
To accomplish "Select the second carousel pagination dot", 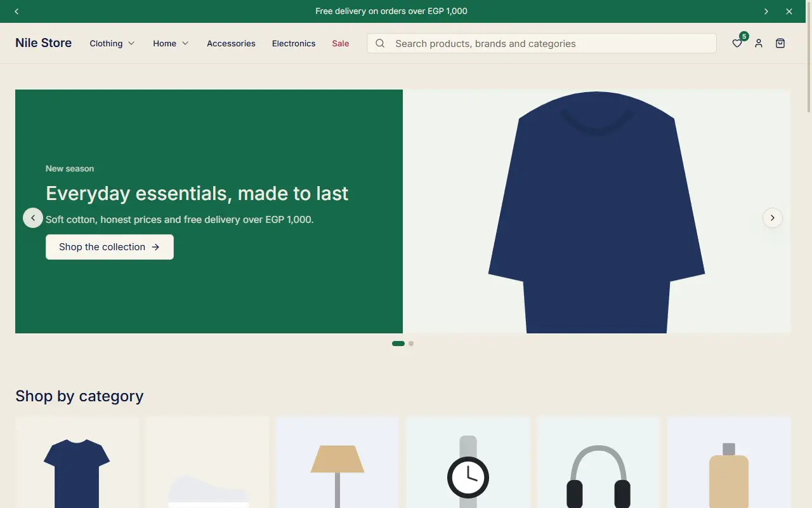I will (411, 344).
